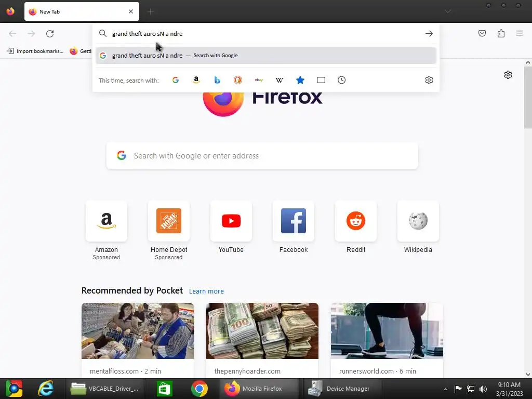532x399 pixels.
Task: Open the Wikipedia shortcut tile
Action: [x=418, y=228]
